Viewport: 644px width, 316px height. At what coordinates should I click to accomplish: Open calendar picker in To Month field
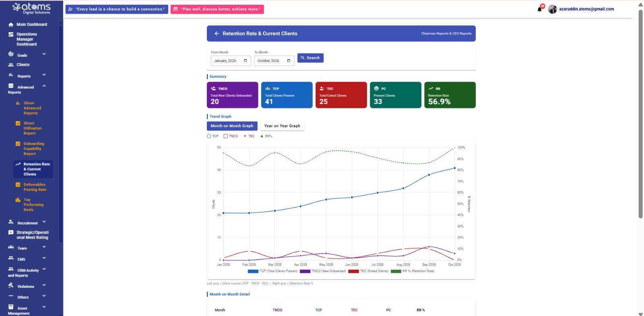pyautogui.click(x=289, y=61)
